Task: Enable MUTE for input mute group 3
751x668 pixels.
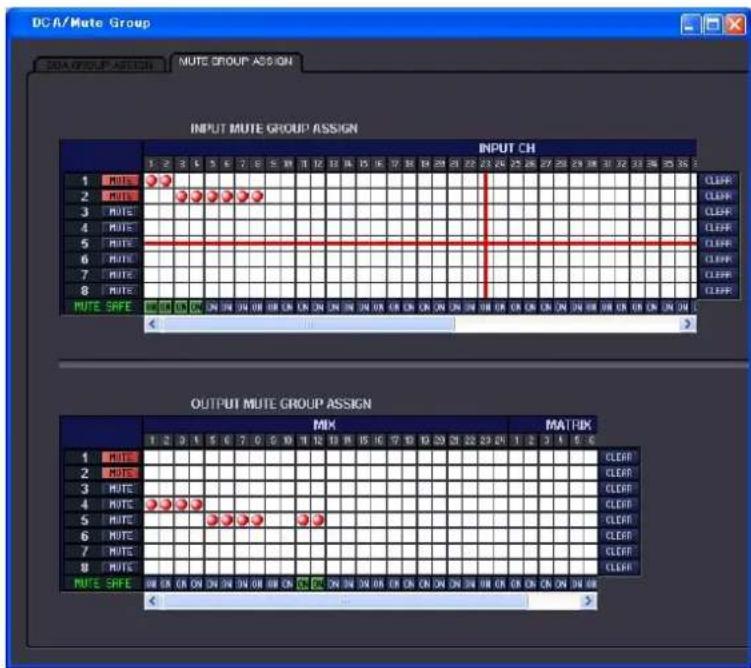Action: point(120,212)
